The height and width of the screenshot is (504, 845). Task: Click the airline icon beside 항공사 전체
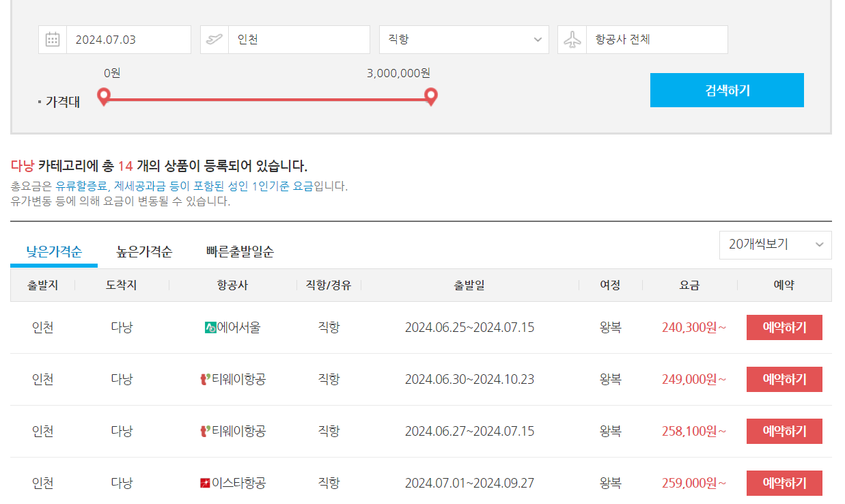pos(572,39)
